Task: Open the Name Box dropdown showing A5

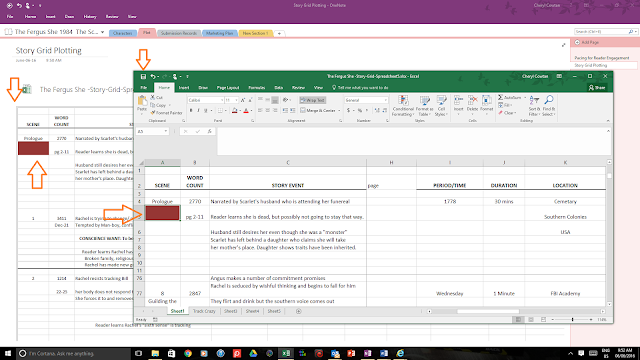Action: (166, 131)
